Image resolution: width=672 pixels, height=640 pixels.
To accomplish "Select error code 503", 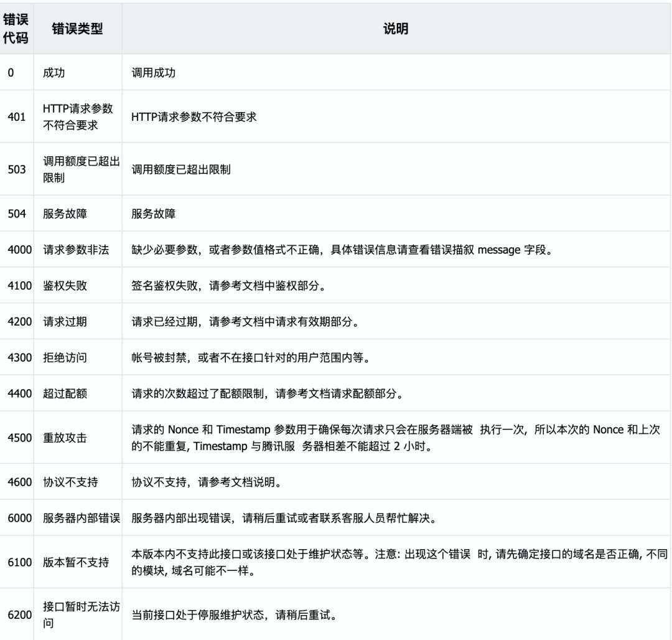I will click(17, 169).
